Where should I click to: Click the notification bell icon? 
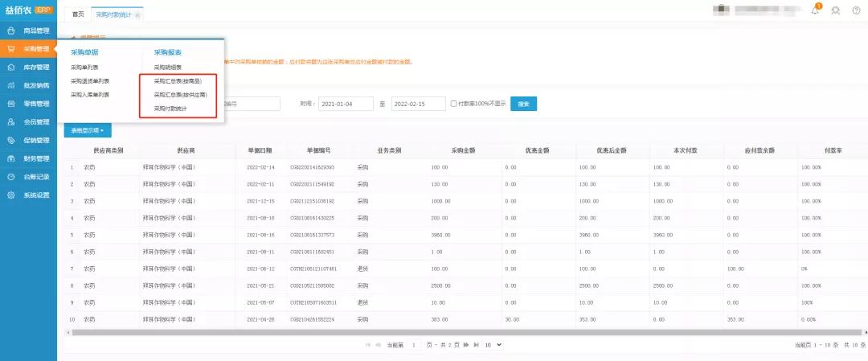817,11
